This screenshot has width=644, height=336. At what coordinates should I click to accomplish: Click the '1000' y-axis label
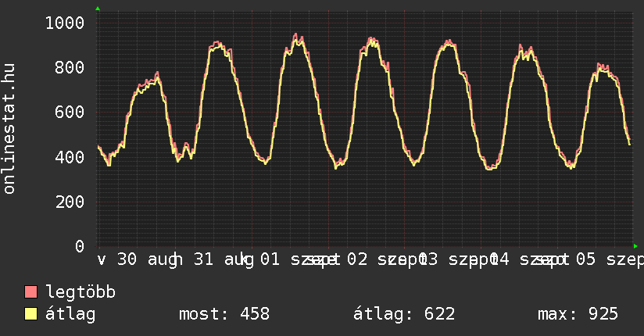point(65,23)
